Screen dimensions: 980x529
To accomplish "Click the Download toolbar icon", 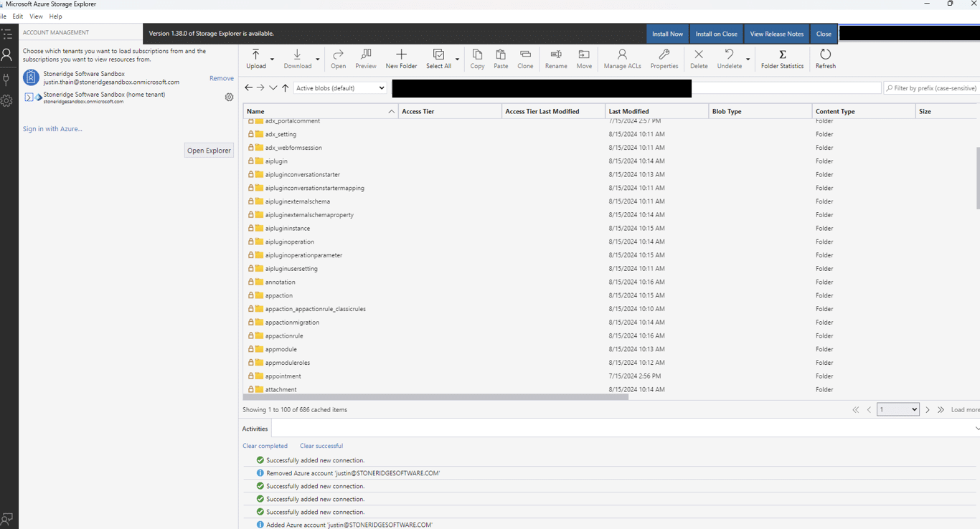I will pos(297,59).
